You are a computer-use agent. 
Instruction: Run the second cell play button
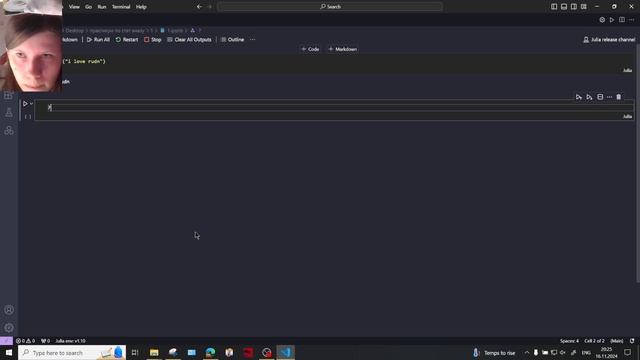[x=25, y=104]
